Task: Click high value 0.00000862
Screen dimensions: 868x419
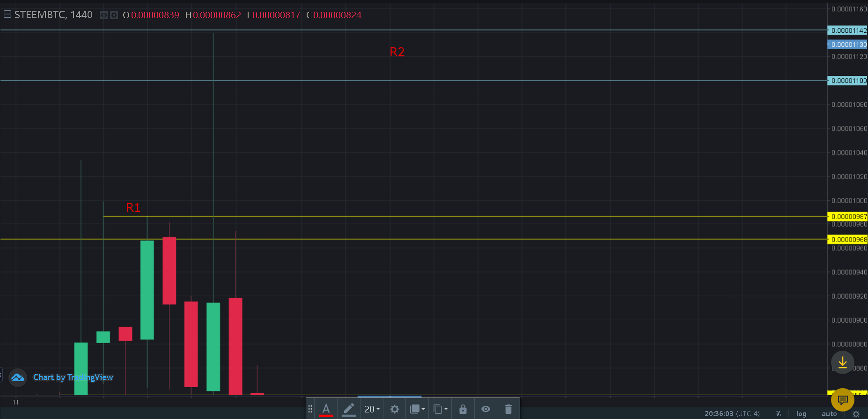Action: [217, 15]
